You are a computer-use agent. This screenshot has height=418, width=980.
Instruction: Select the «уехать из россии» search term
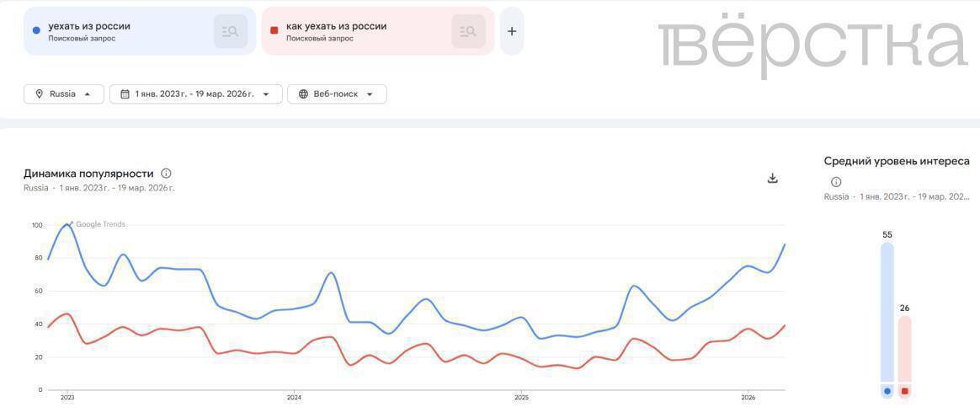click(x=89, y=26)
